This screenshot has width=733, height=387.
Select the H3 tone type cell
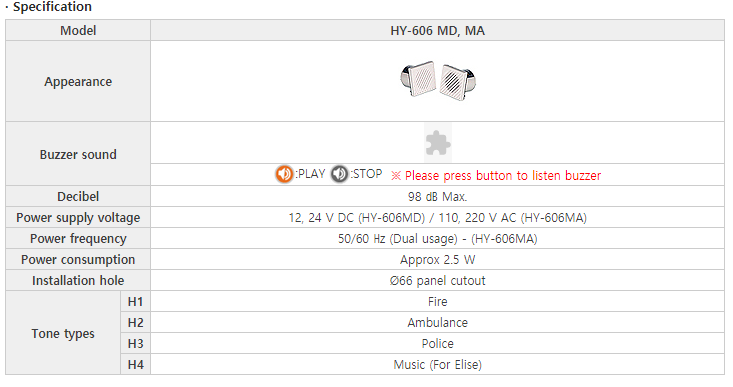click(x=136, y=344)
